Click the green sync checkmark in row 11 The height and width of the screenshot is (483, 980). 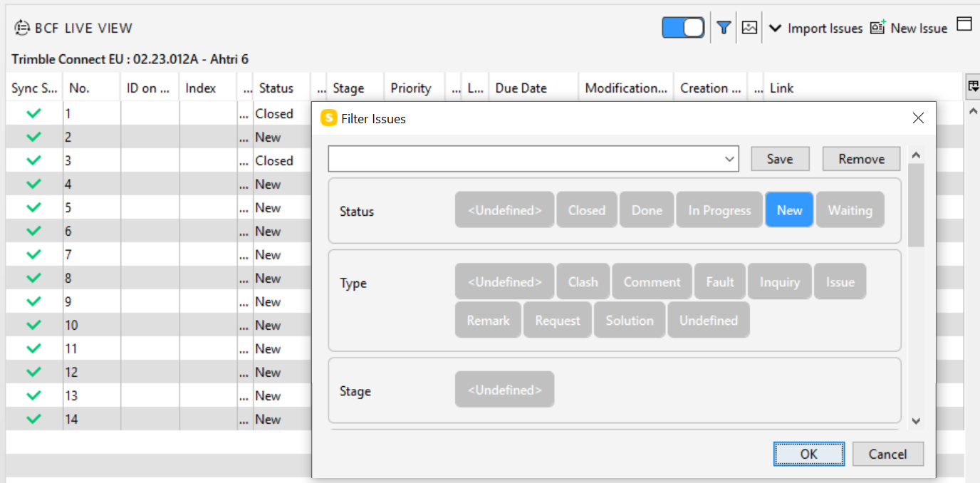tap(34, 348)
